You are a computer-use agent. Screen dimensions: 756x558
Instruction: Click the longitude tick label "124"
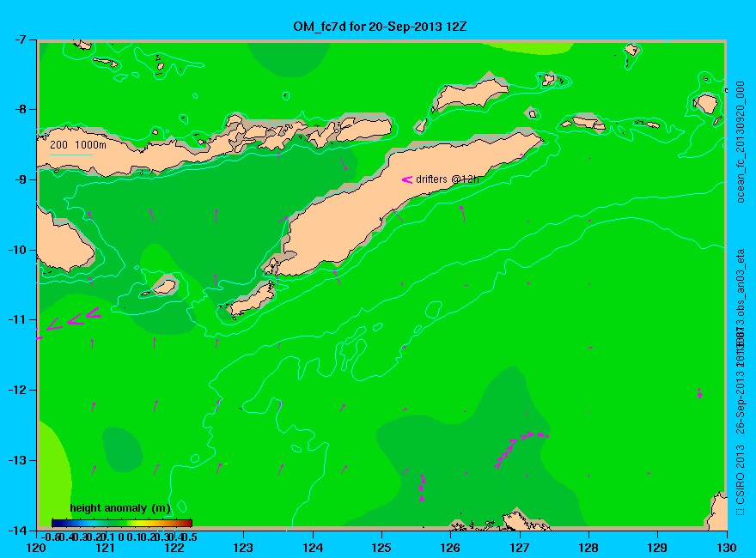pos(313,548)
